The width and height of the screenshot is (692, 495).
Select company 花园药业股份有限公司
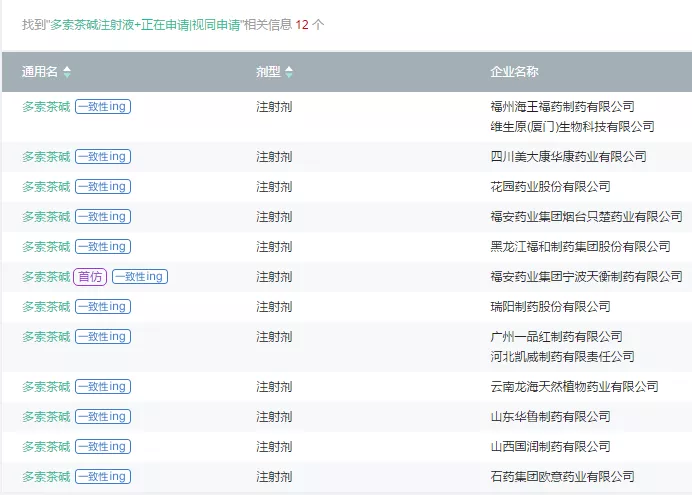point(550,187)
